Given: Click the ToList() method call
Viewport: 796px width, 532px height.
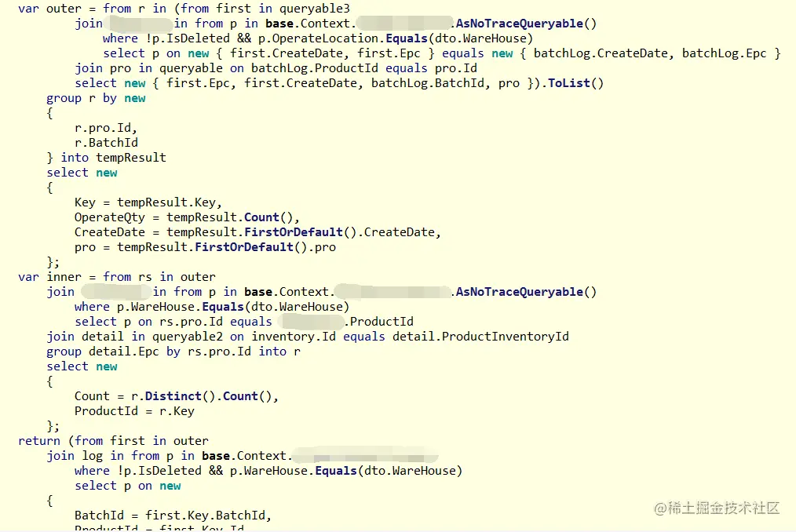Looking at the screenshot, I should coord(575,83).
